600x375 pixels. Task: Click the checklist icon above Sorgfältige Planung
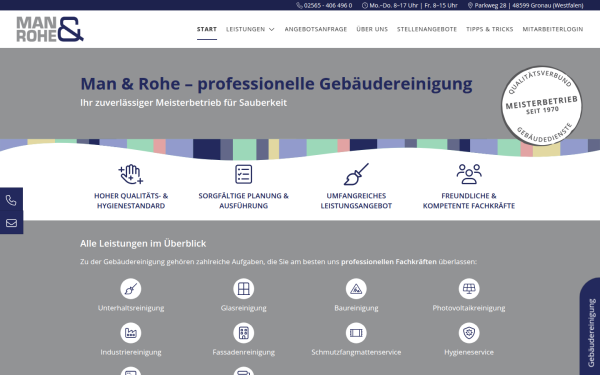pos(243,174)
